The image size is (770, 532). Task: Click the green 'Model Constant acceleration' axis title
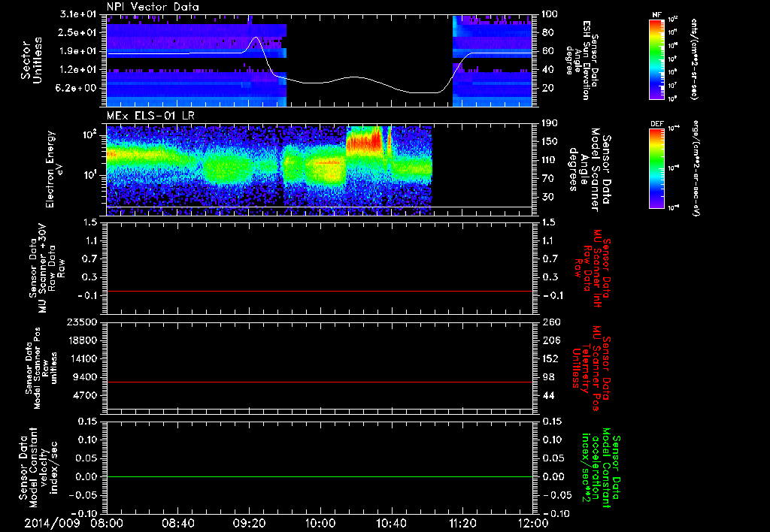point(601,468)
